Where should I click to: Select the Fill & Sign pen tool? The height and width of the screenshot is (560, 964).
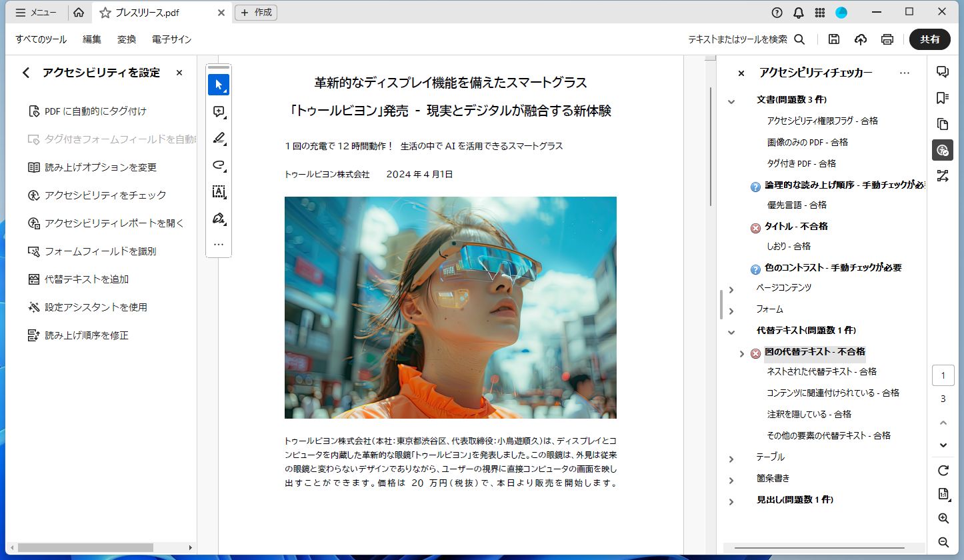point(219,219)
